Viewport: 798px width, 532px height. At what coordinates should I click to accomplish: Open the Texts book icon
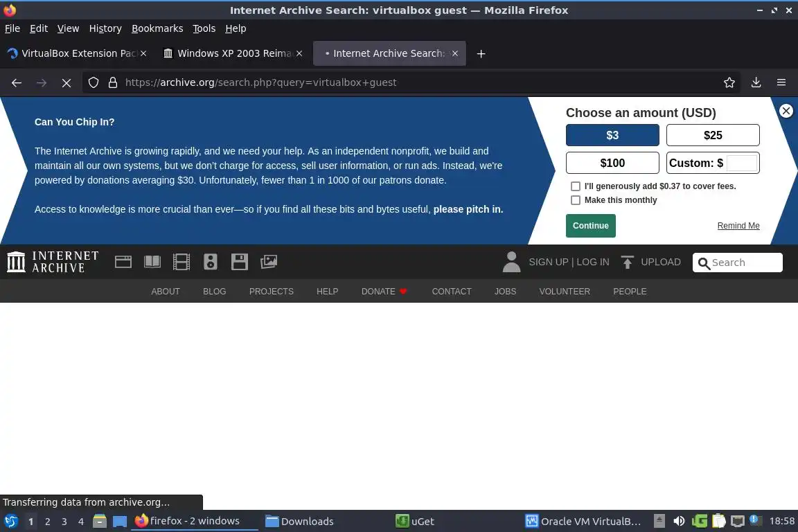click(x=152, y=262)
